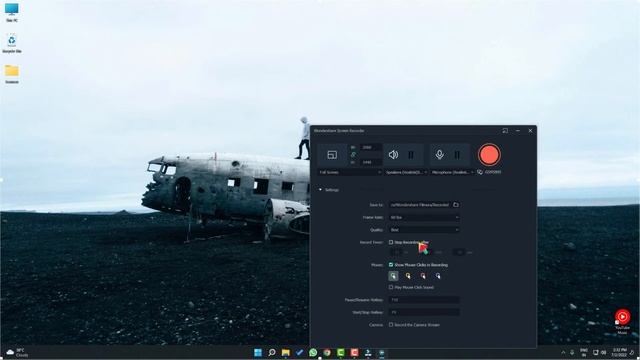Open the taskbar clock and date

[x=620, y=353]
